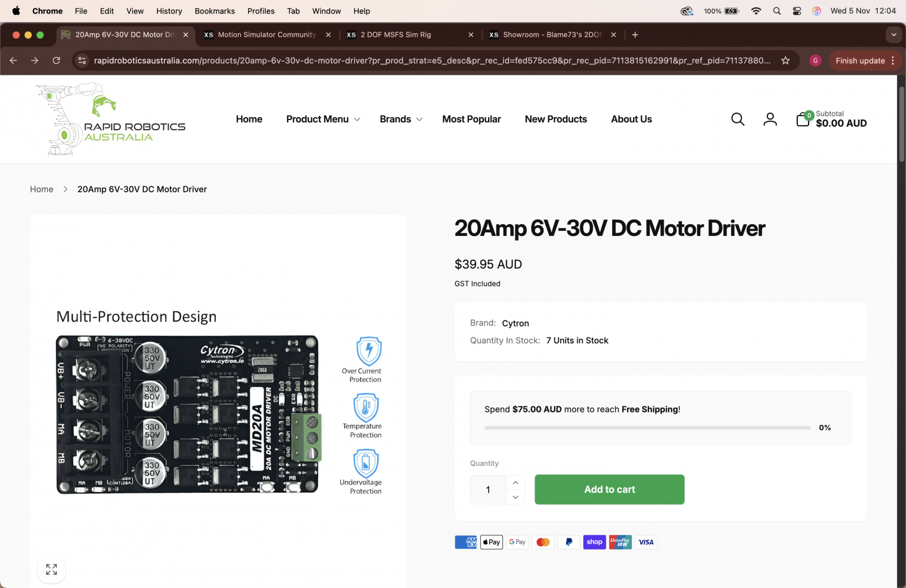906x588 pixels.
Task: Click the quantity input field
Action: click(x=488, y=490)
